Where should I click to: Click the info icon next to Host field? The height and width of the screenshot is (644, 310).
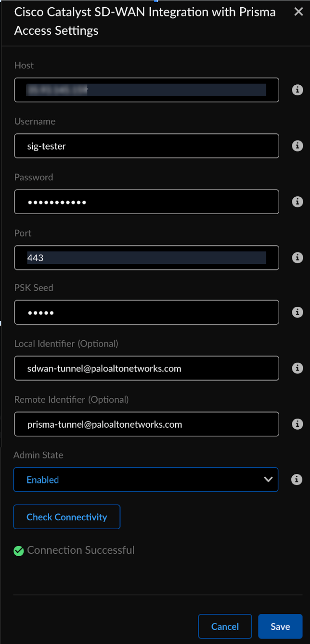[x=297, y=89]
